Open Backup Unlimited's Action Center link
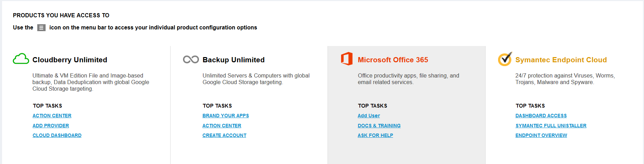This screenshot has width=644, height=164. (222, 126)
